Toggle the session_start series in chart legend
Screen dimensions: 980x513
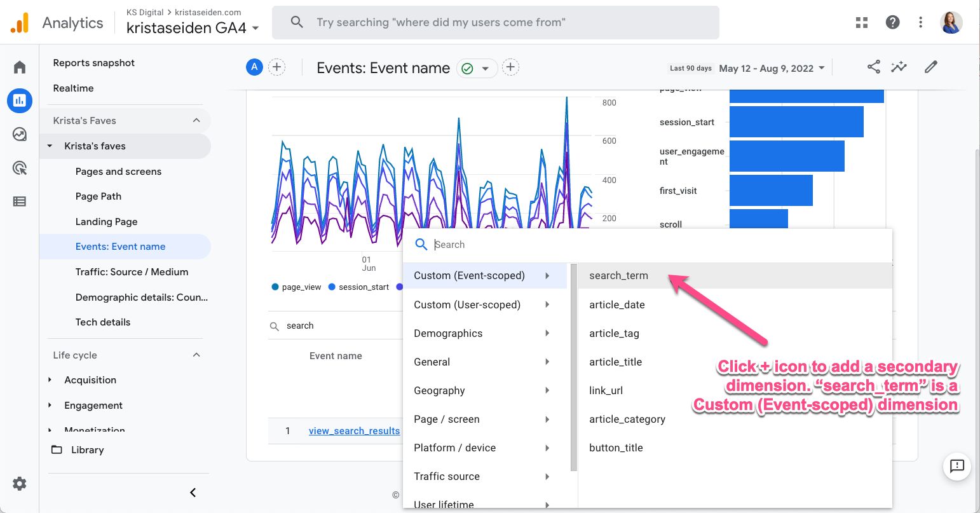358,287
